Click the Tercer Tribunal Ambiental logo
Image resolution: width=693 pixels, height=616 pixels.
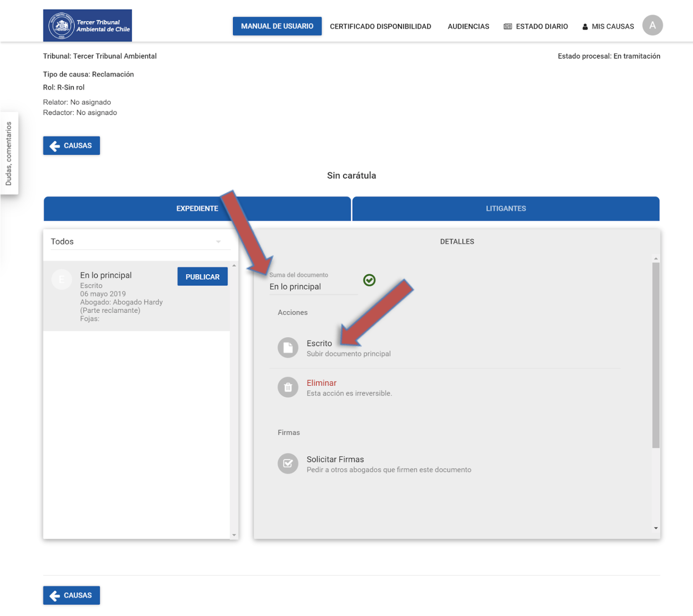[x=87, y=26]
